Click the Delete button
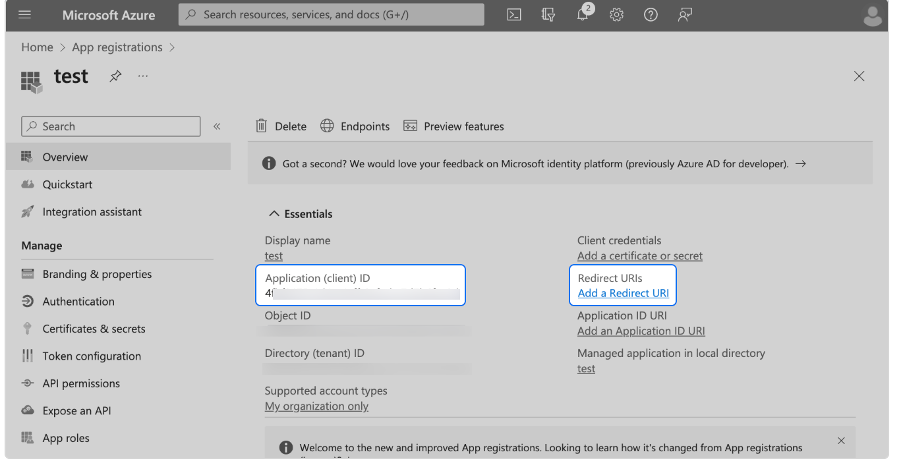The width and height of the screenshot is (904, 468). pos(281,127)
